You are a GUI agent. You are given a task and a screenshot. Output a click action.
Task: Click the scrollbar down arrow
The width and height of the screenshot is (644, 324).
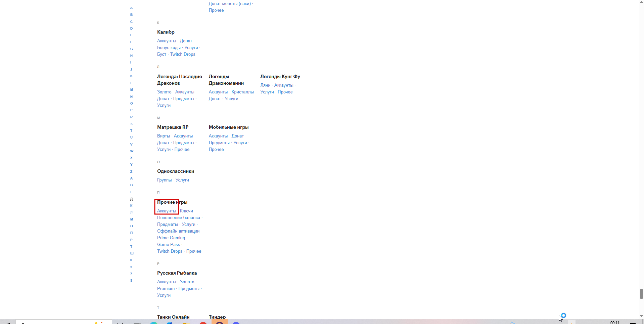pos(641,316)
